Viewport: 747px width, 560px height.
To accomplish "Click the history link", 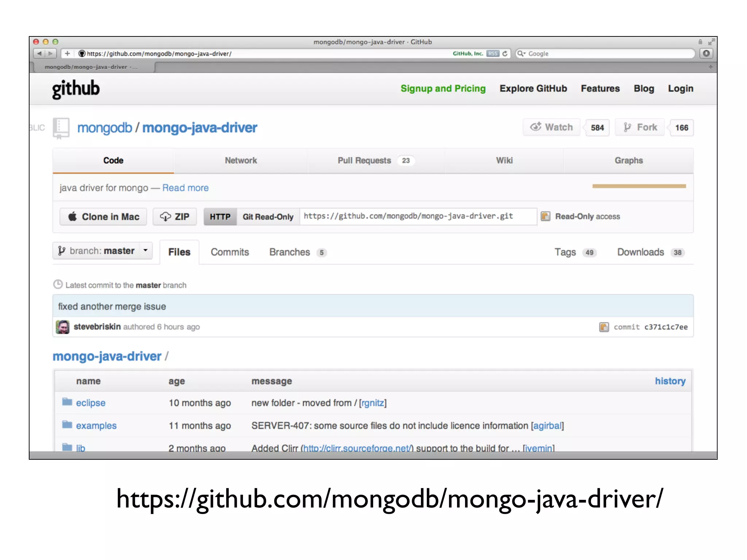I will 670,381.
